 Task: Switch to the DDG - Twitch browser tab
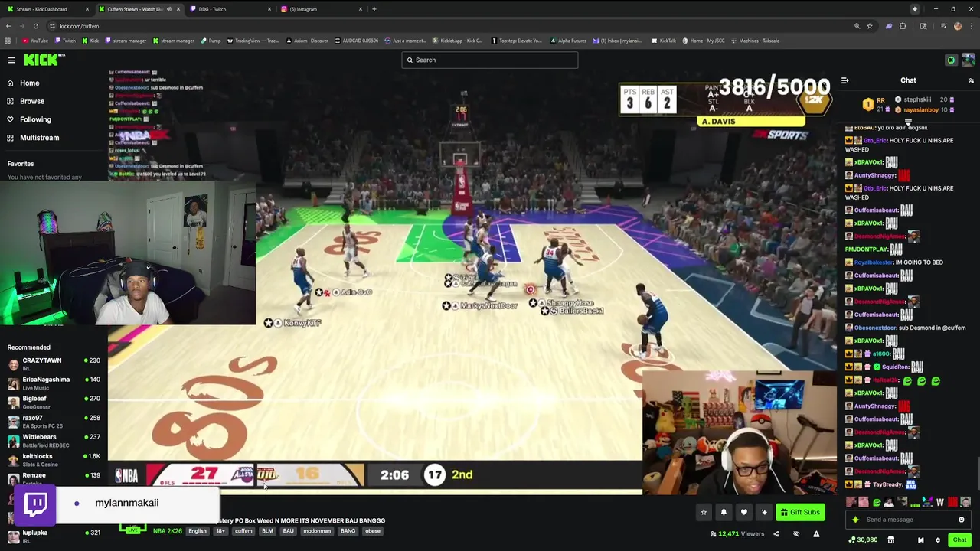coord(230,9)
